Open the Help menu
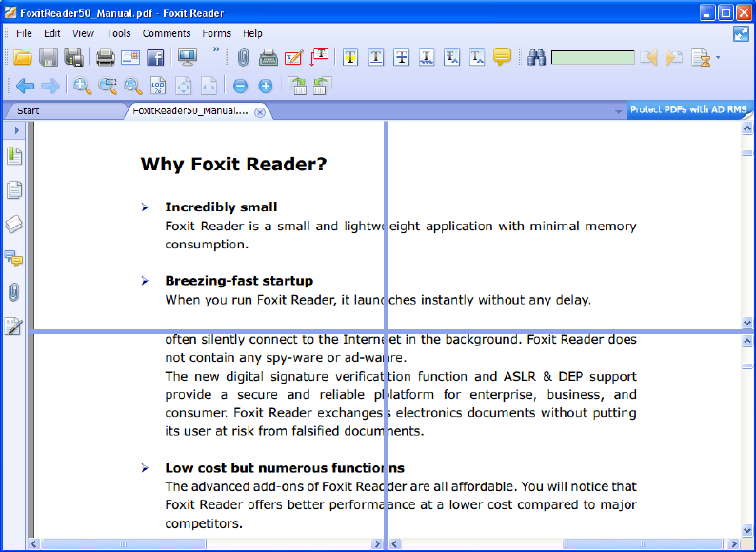Image resolution: width=756 pixels, height=552 pixels. tap(252, 33)
